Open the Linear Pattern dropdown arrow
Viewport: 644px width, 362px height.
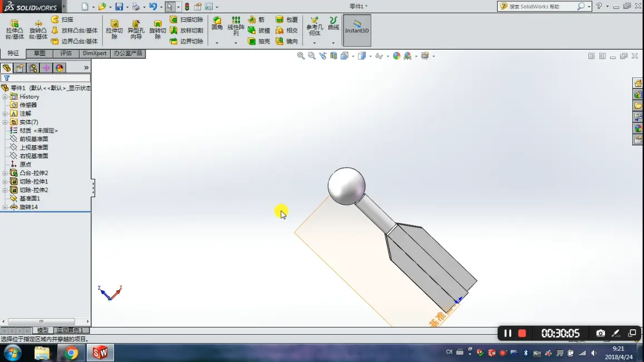[236, 43]
